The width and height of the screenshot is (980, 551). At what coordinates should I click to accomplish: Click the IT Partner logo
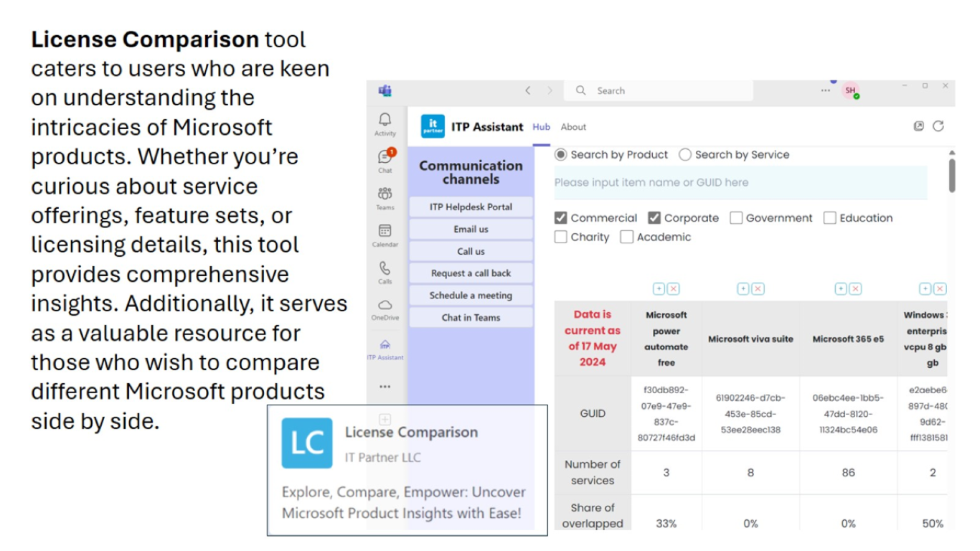coord(433,126)
